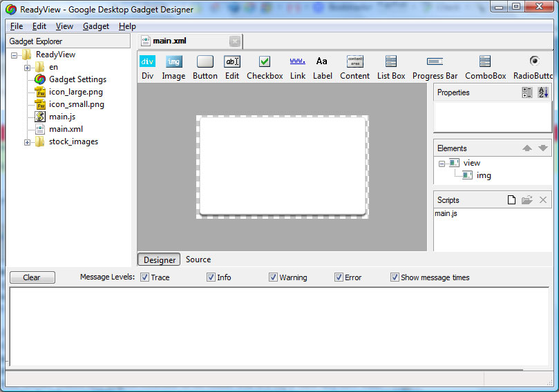
Task: Toggle Show message times
Action: [395, 277]
